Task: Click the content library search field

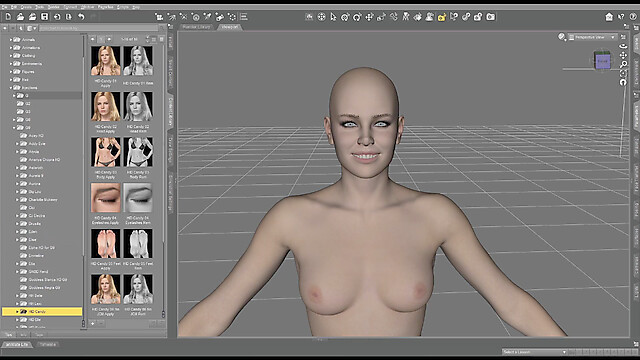Action: [x=98, y=28]
